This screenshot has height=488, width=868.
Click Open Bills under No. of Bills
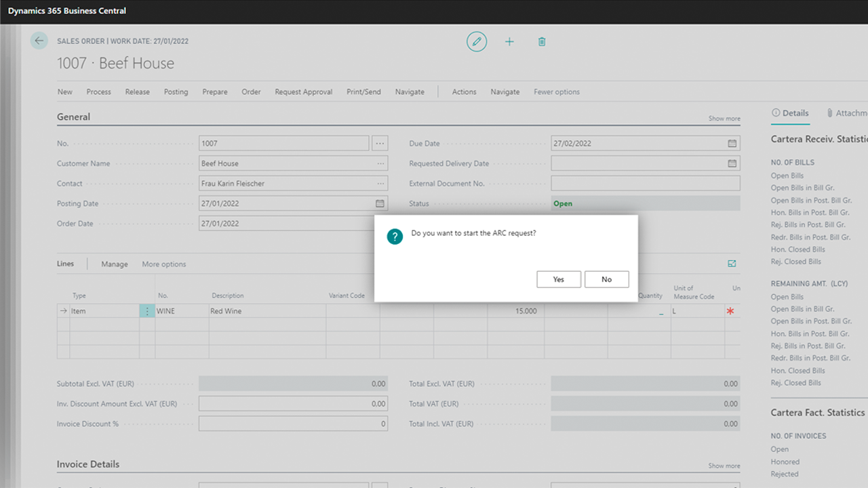[787, 176]
